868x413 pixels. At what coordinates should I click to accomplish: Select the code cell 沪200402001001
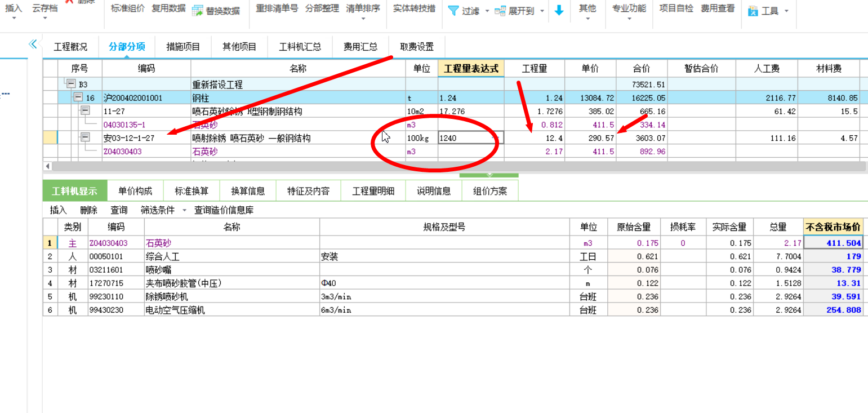click(146, 98)
